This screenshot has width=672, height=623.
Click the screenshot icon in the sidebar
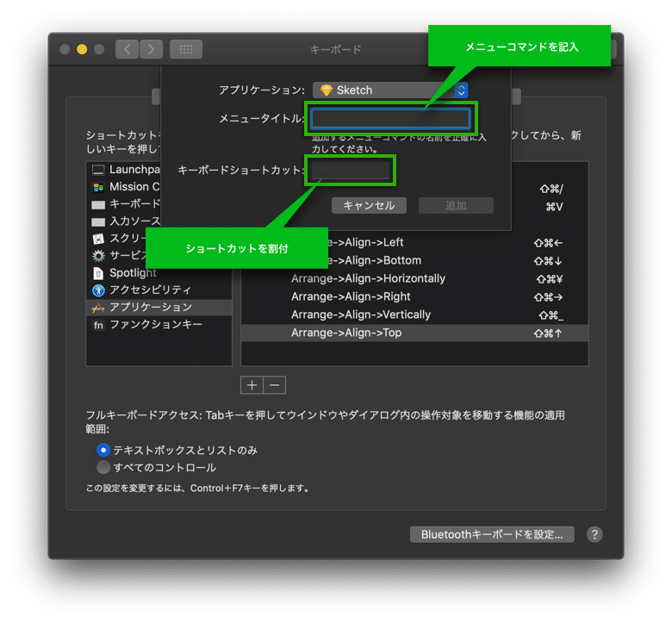click(x=98, y=239)
